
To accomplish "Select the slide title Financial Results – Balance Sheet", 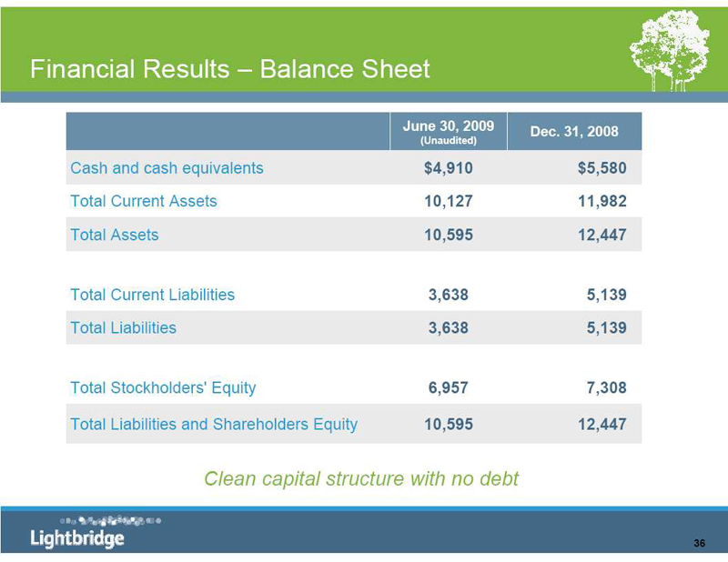I will [x=229, y=69].
